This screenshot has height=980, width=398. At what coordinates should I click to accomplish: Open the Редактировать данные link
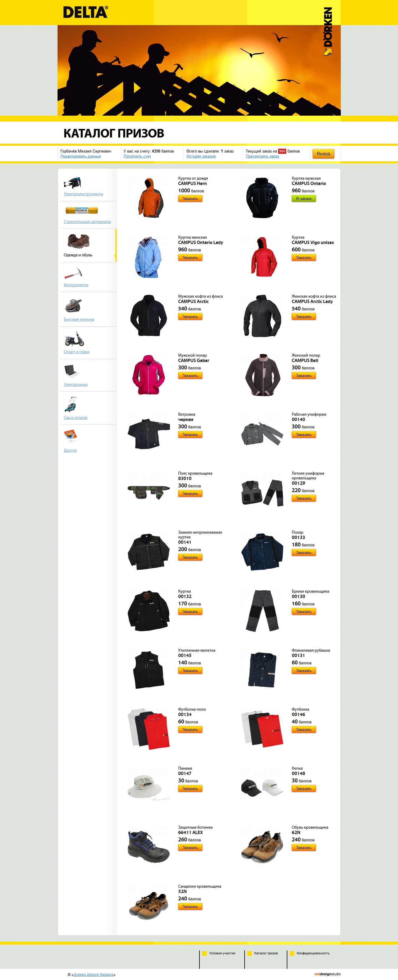point(81,156)
